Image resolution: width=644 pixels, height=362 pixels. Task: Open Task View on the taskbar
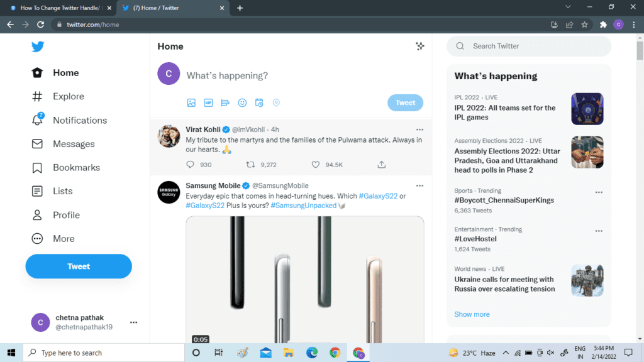pyautogui.click(x=218, y=353)
